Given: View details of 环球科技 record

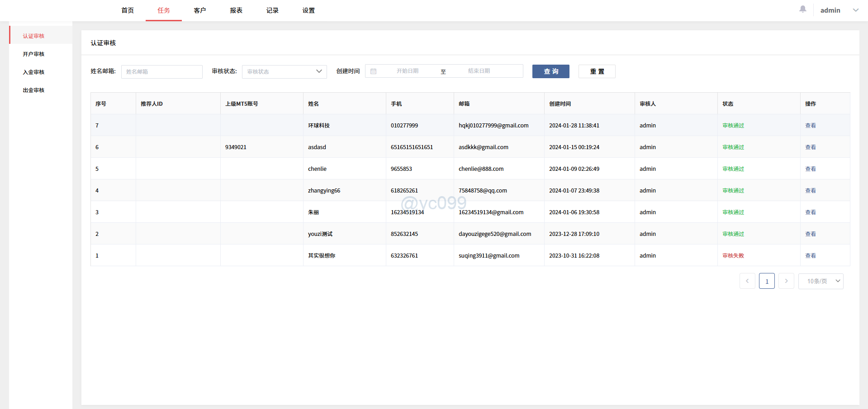Looking at the screenshot, I should [x=811, y=125].
